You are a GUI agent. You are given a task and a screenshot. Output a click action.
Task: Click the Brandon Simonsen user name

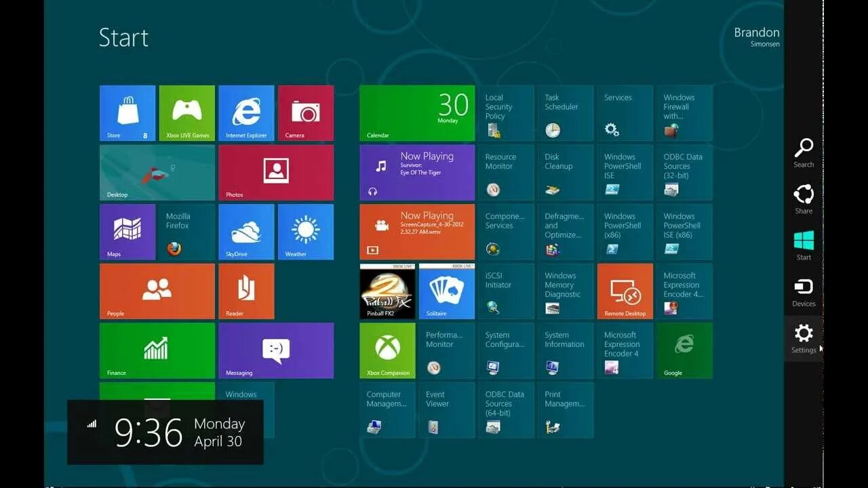[757, 37]
